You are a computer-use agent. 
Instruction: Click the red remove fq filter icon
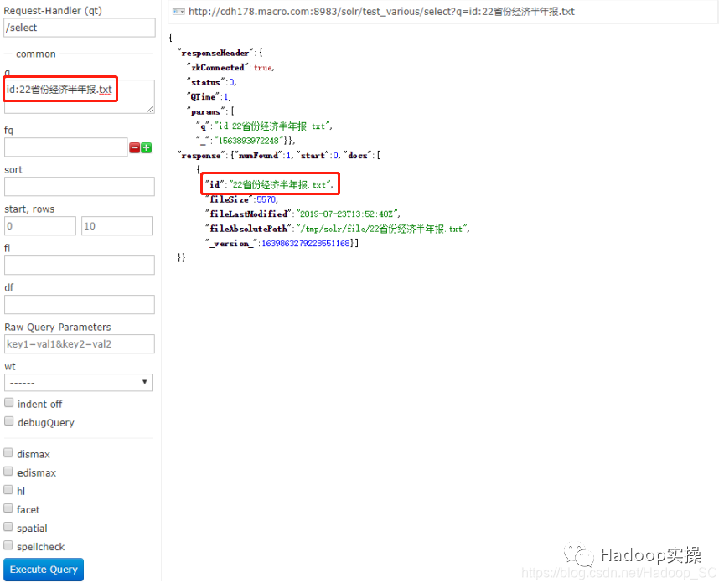135,148
